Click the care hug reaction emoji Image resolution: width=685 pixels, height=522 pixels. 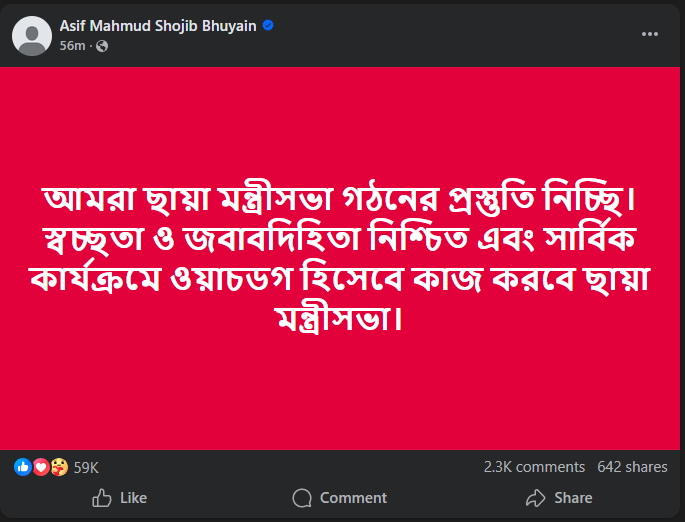57,467
